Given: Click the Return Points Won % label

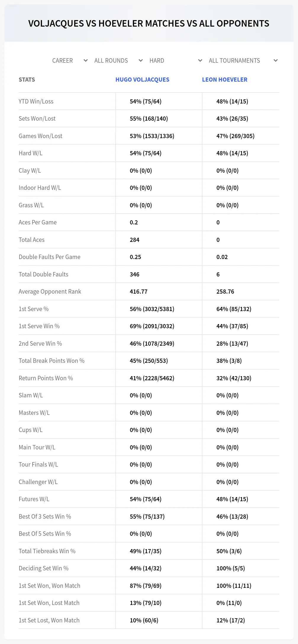Looking at the screenshot, I should tap(46, 378).
